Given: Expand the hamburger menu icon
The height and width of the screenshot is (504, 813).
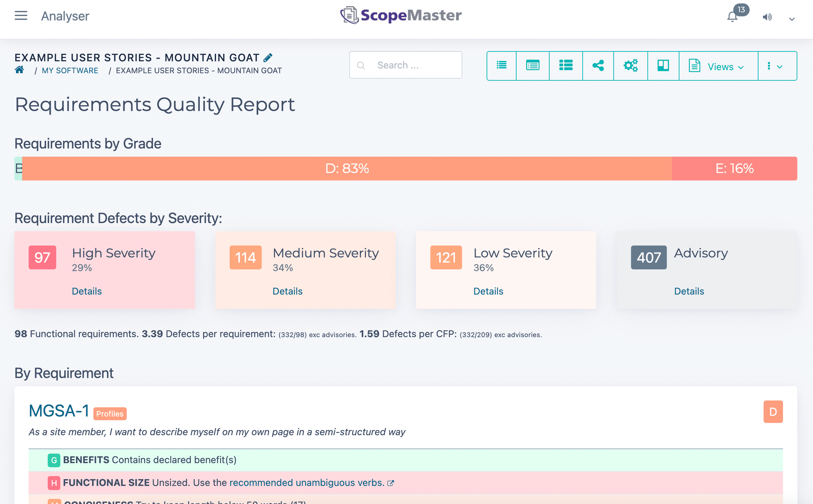Looking at the screenshot, I should pos(21,16).
